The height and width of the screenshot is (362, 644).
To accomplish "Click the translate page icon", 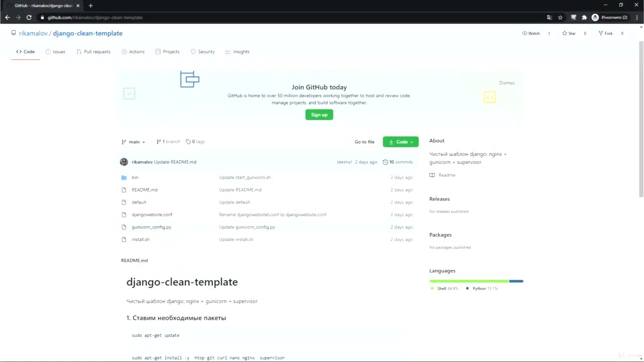I will 548,17.
